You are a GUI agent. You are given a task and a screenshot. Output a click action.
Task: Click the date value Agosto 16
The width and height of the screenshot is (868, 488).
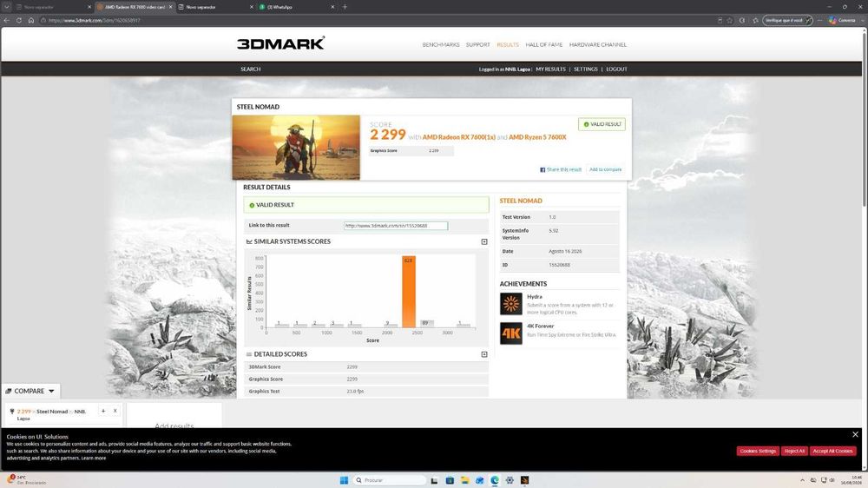point(565,252)
